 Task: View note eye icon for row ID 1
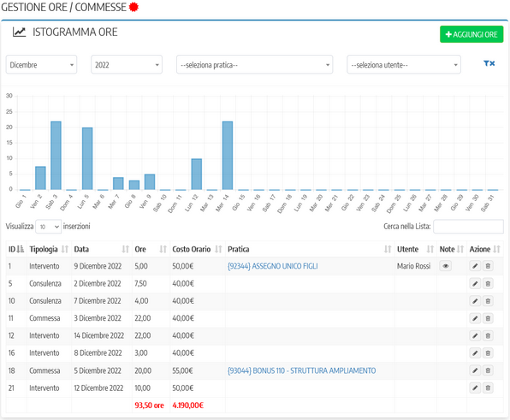click(445, 266)
